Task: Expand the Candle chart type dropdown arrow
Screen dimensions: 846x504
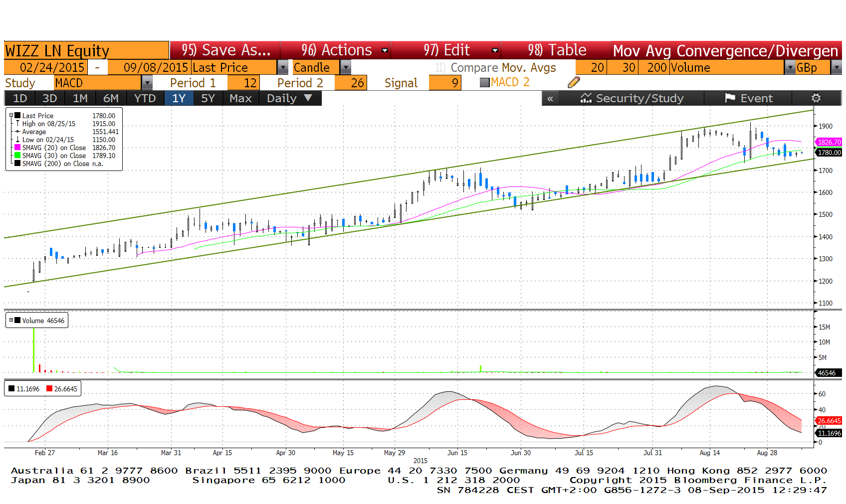Action: tap(346, 67)
